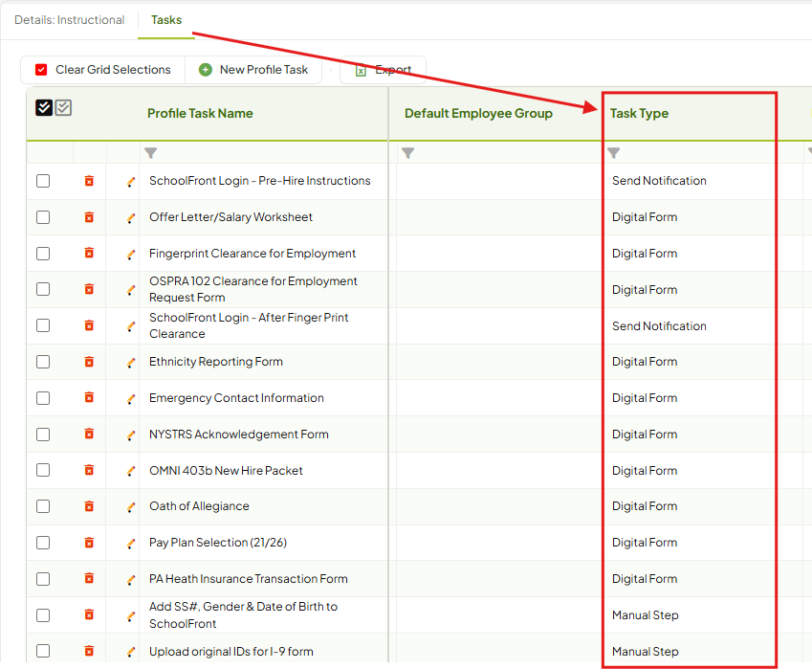Click Manual Step in the Add SS# row

point(646,615)
